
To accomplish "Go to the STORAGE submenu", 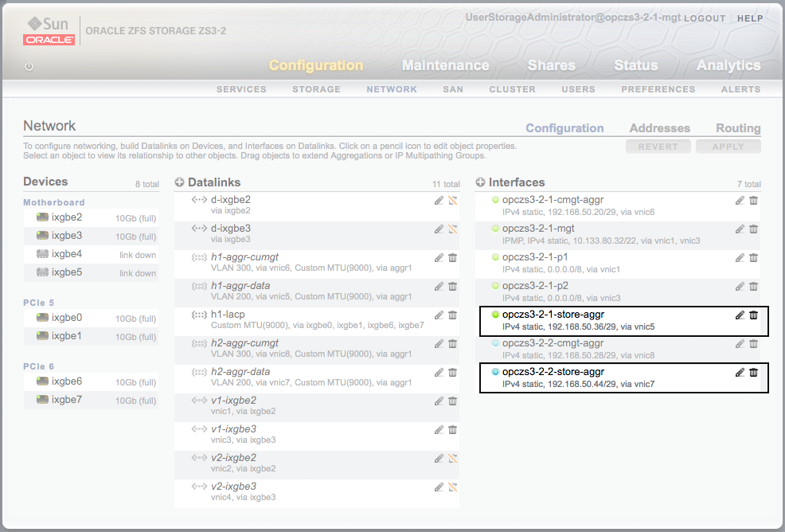I will pos(316,89).
